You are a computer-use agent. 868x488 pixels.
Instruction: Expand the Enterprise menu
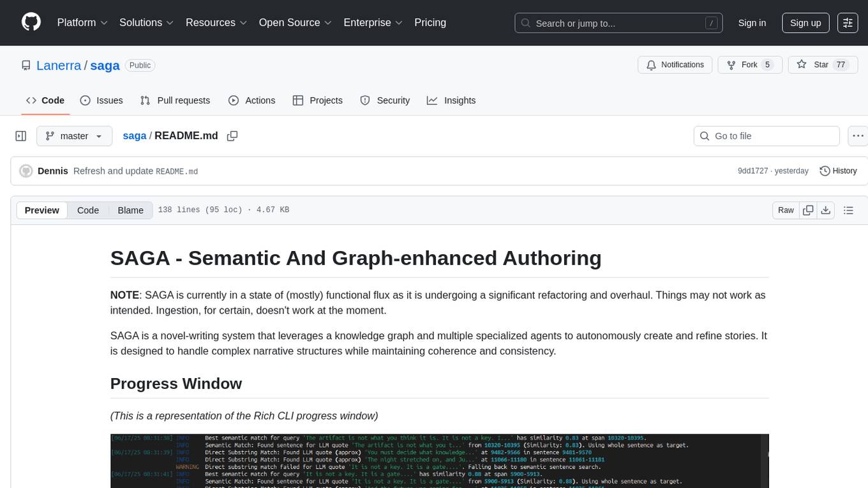coord(373,22)
